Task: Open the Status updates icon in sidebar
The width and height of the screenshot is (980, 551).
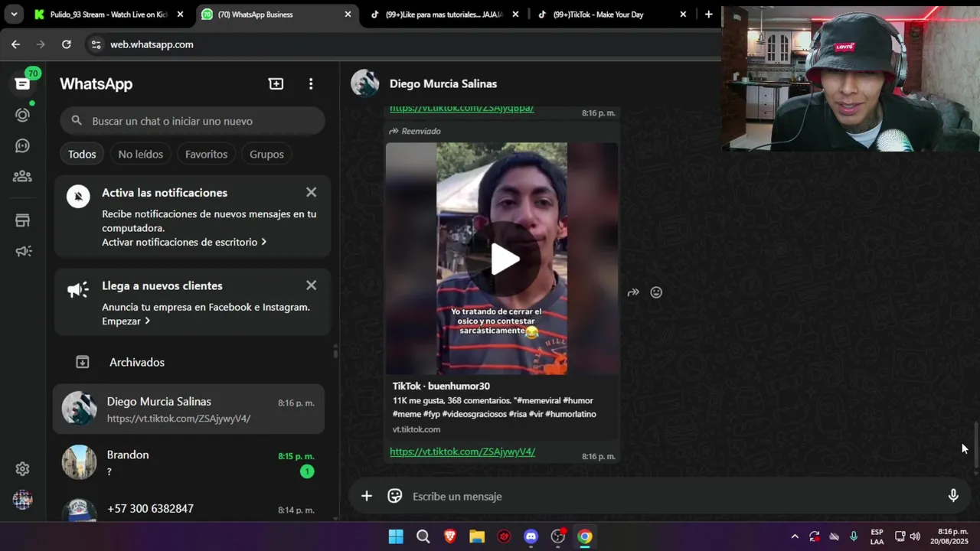Action: pyautogui.click(x=23, y=115)
